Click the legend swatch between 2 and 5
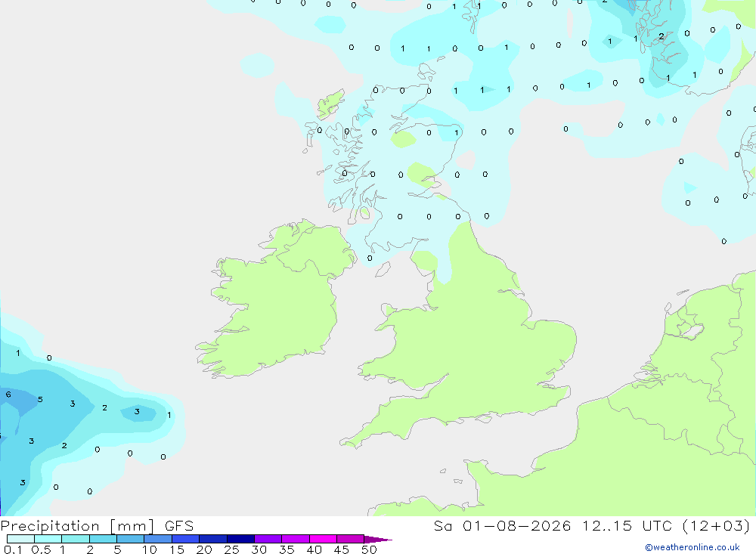 coord(103,539)
